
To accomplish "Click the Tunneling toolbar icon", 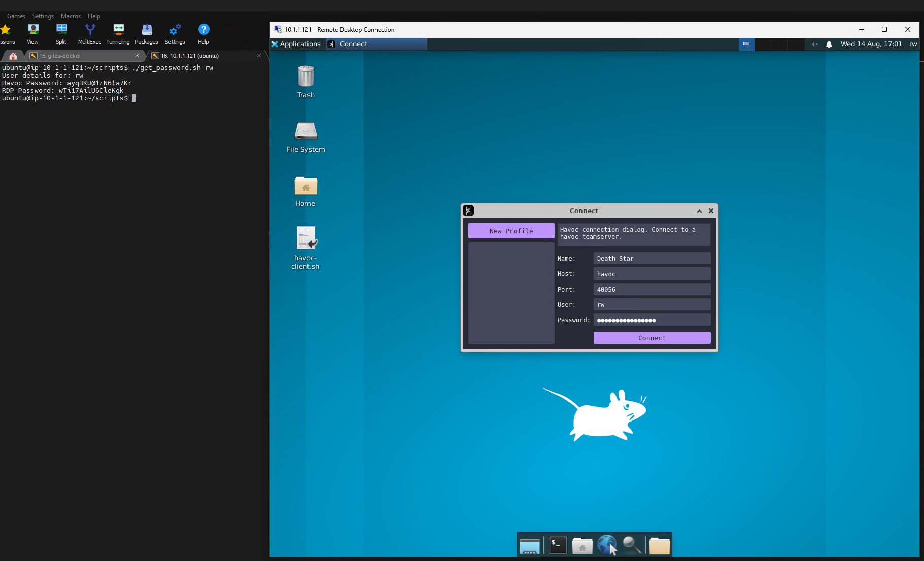I will pyautogui.click(x=118, y=34).
